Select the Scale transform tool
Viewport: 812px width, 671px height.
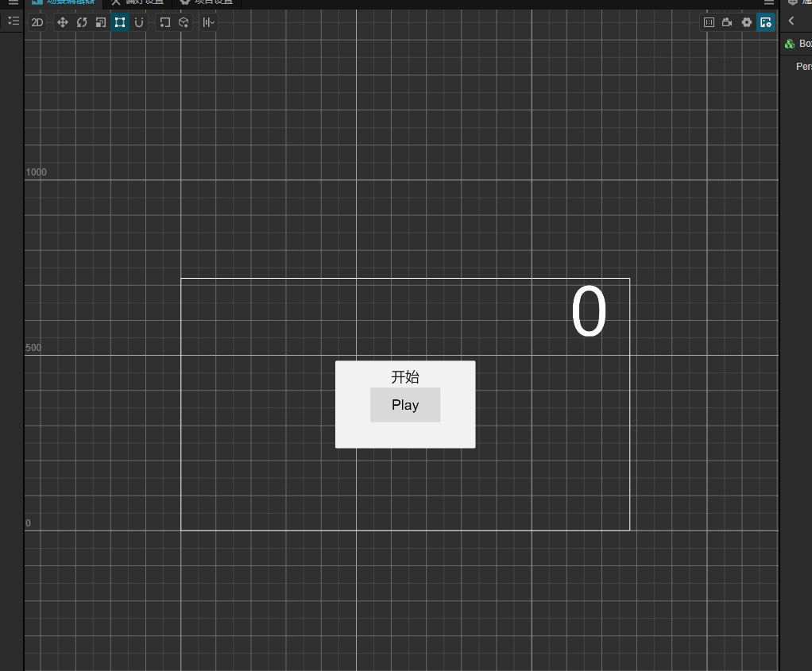[101, 22]
